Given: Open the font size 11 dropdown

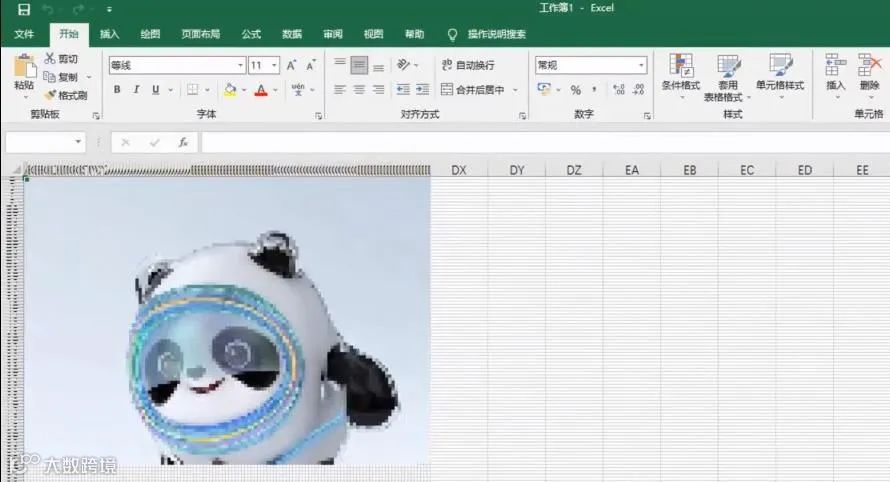Looking at the screenshot, I should click(274, 65).
